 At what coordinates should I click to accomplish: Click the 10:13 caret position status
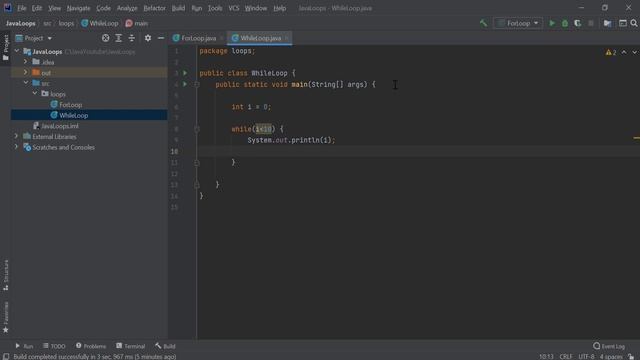[546, 357]
